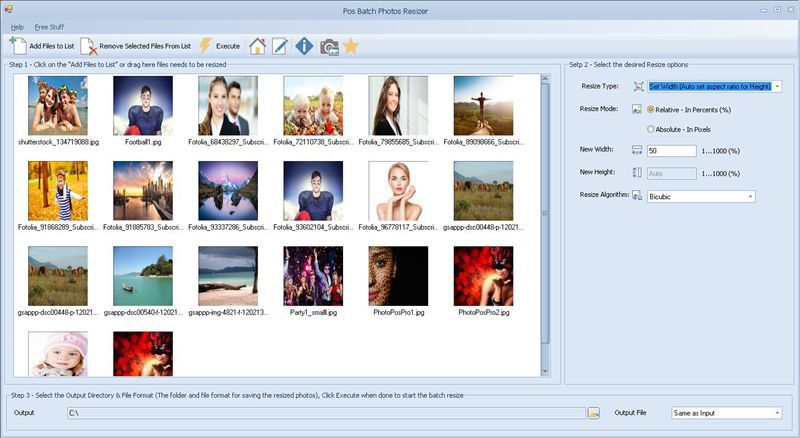The height and width of the screenshot is (438, 800).
Task: Click the edit pencil note icon
Action: (281, 45)
